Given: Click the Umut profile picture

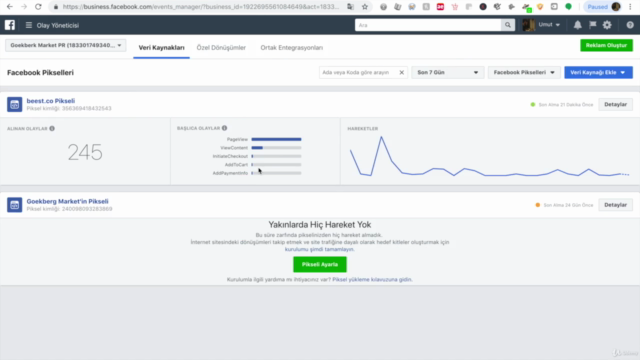Looking at the screenshot, I should click(529, 25).
